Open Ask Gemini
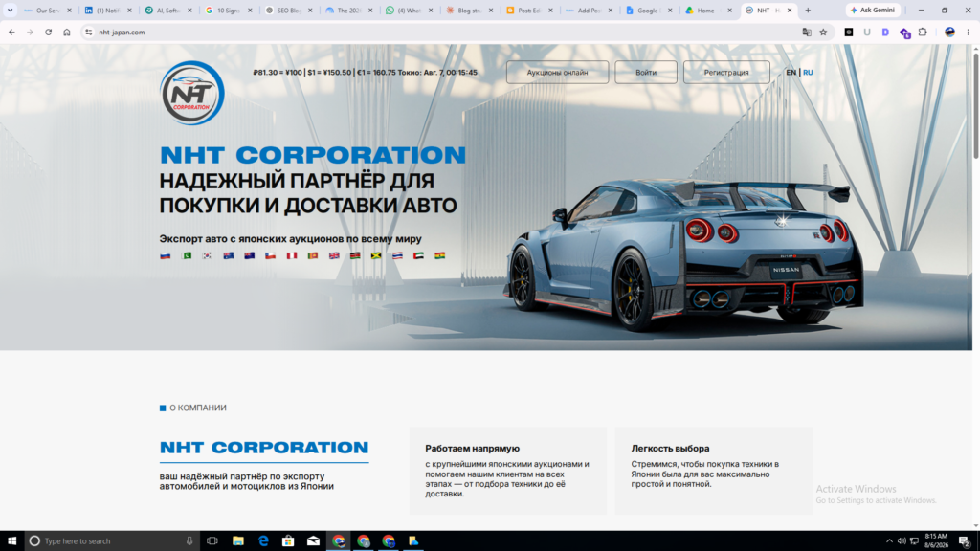The image size is (980, 551). [873, 10]
